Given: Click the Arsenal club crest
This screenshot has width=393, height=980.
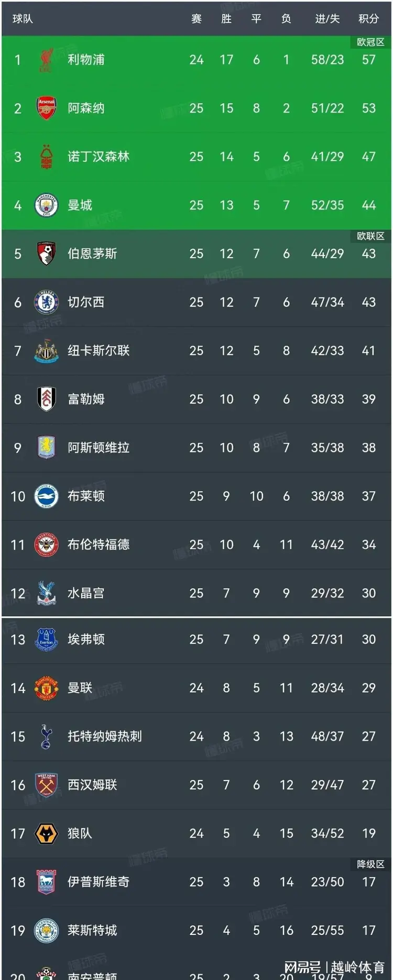Looking at the screenshot, I should (46, 108).
